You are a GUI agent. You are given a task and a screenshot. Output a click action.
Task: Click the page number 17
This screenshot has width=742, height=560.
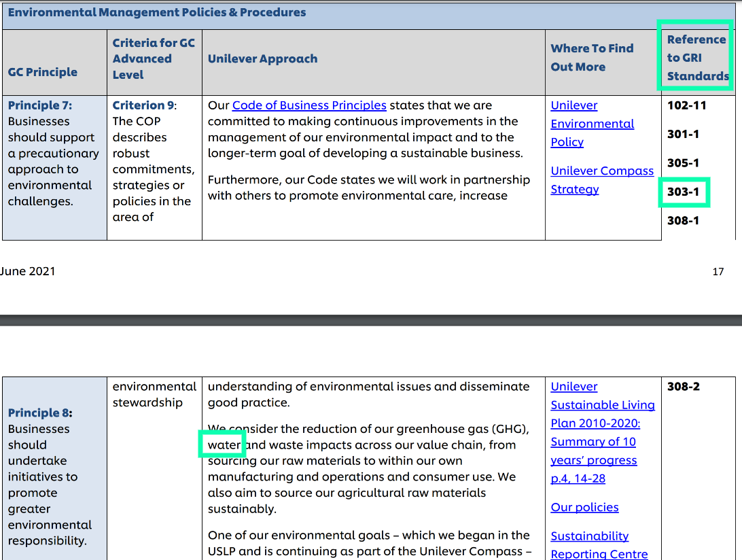[x=718, y=272]
